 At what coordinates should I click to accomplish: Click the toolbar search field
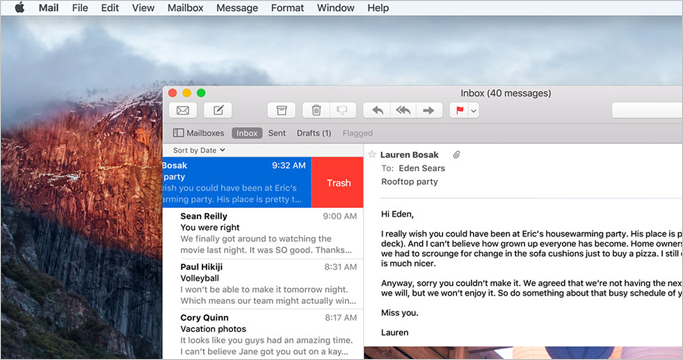647,110
